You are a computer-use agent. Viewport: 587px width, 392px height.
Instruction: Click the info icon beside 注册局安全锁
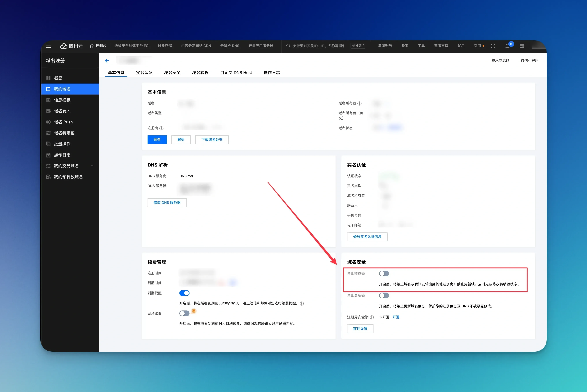point(372,317)
